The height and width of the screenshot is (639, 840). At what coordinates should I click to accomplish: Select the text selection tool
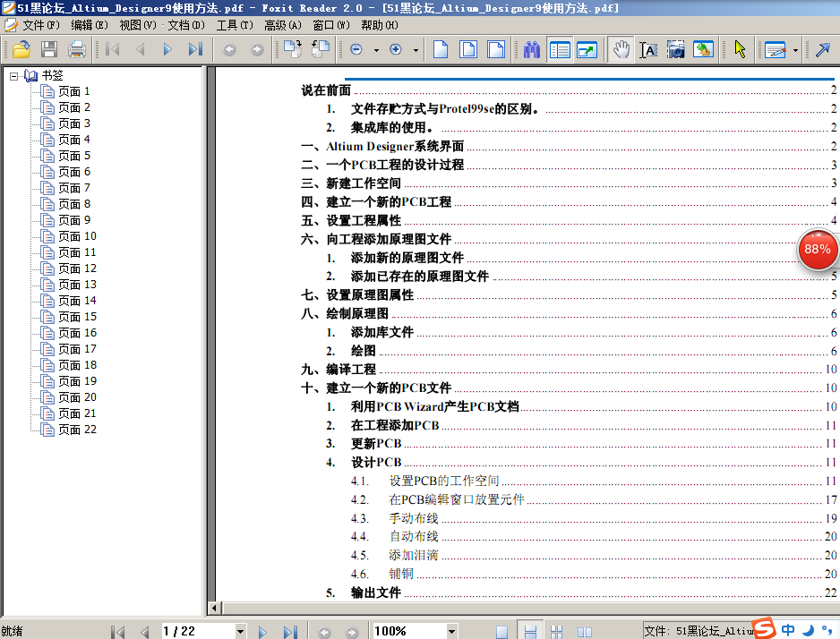coord(648,50)
